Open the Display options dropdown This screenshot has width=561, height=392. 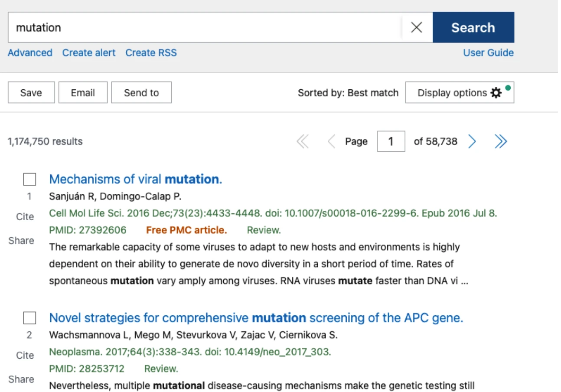tap(460, 93)
